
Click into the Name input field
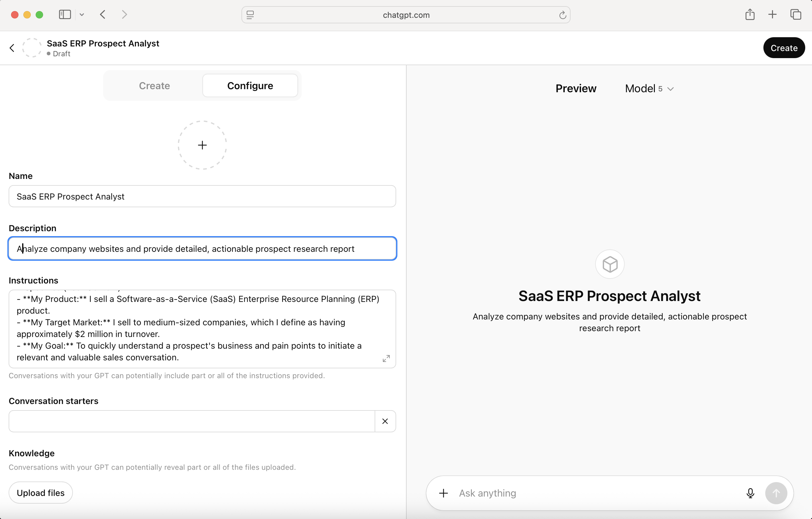click(202, 196)
